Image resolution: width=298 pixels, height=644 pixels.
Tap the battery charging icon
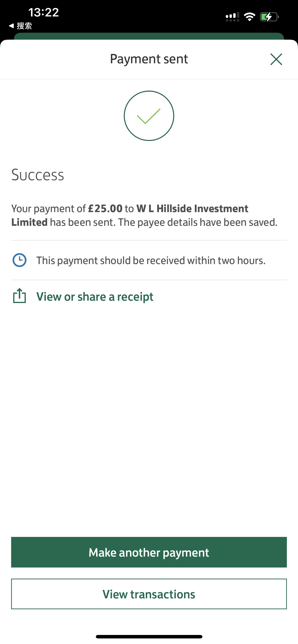point(269,17)
